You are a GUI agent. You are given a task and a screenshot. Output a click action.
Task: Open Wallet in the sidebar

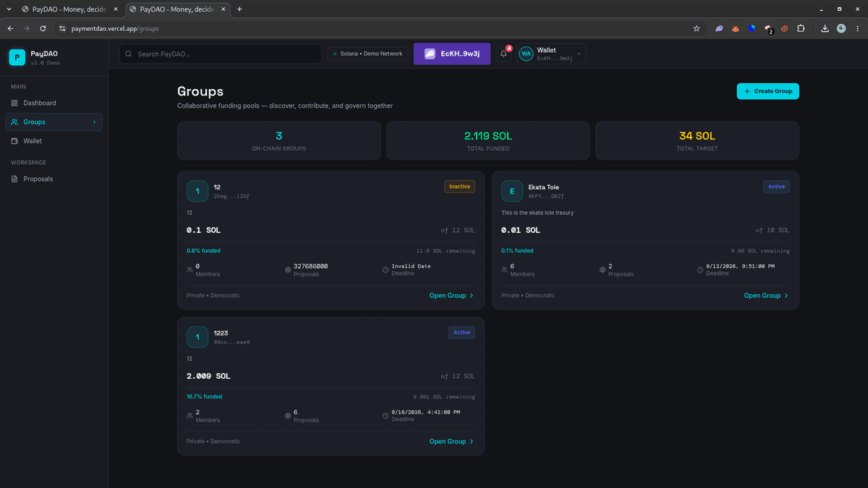coord(54,141)
